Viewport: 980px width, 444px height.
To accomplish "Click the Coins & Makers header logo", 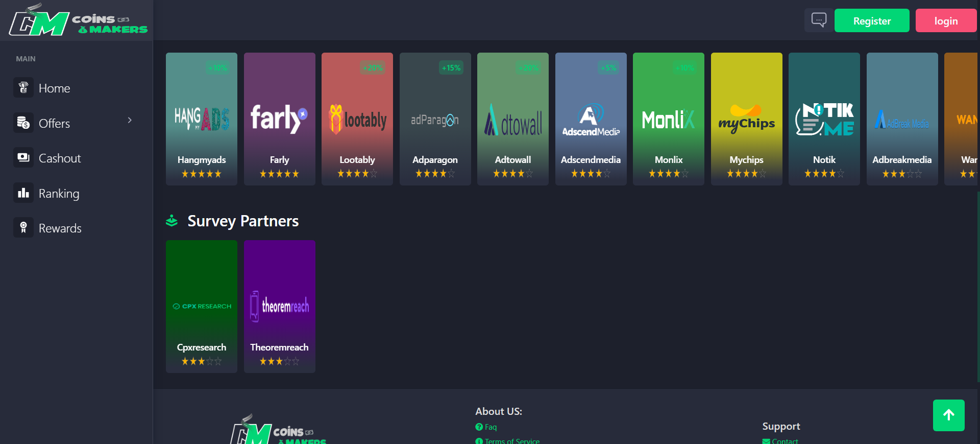I will click(78, 21).
